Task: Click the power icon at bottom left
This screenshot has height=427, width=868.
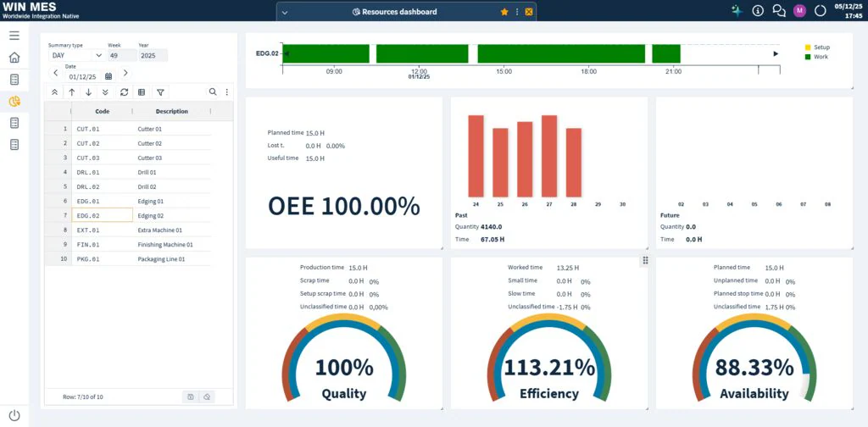Action: (14, 415)
